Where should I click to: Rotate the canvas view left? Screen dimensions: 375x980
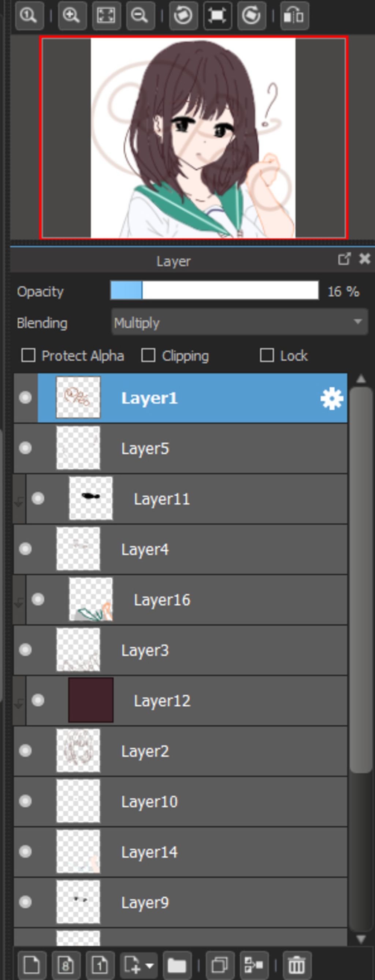click(x=183, y=16)
